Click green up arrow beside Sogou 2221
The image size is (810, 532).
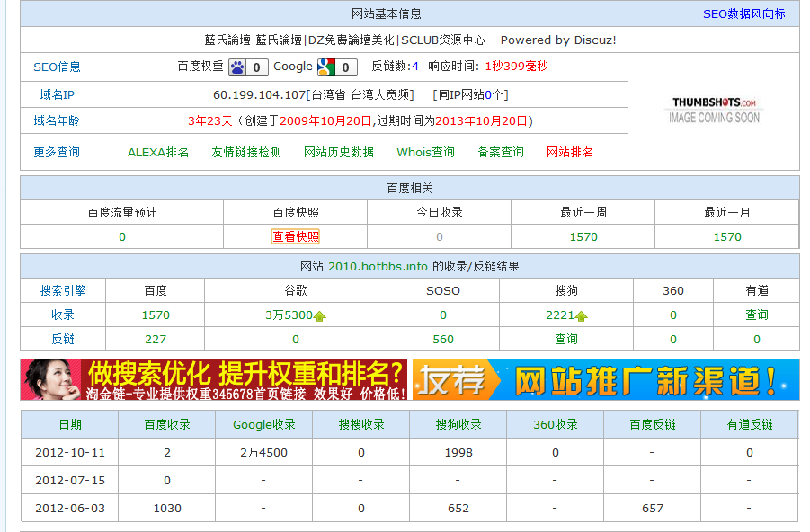coord(582,316)
